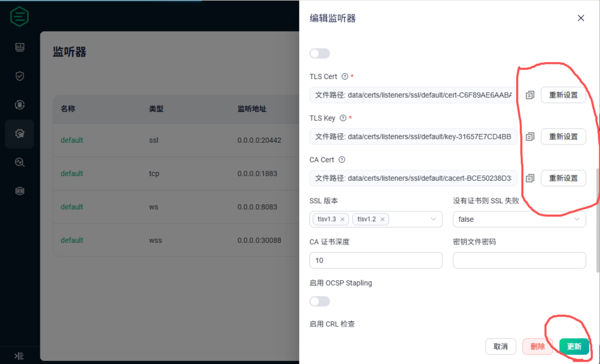Click the stacked layers sidebar icon
This screenshot has height=364, width=600.
19,191
